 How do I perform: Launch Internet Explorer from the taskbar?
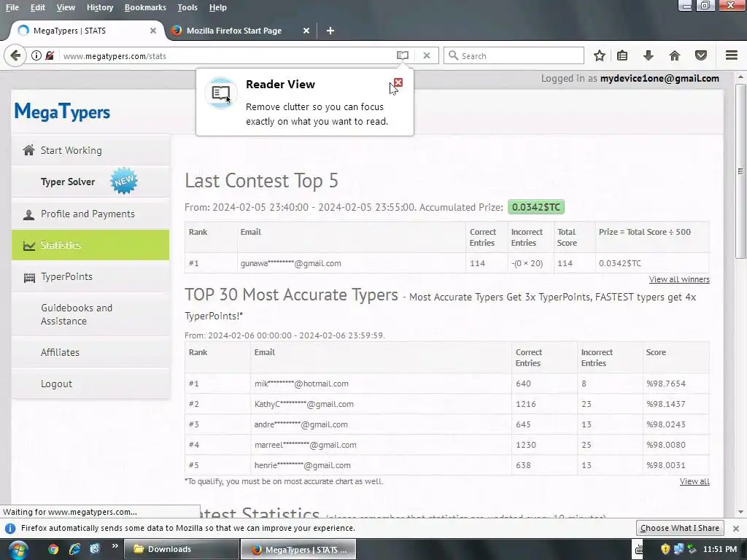point(75,549)
